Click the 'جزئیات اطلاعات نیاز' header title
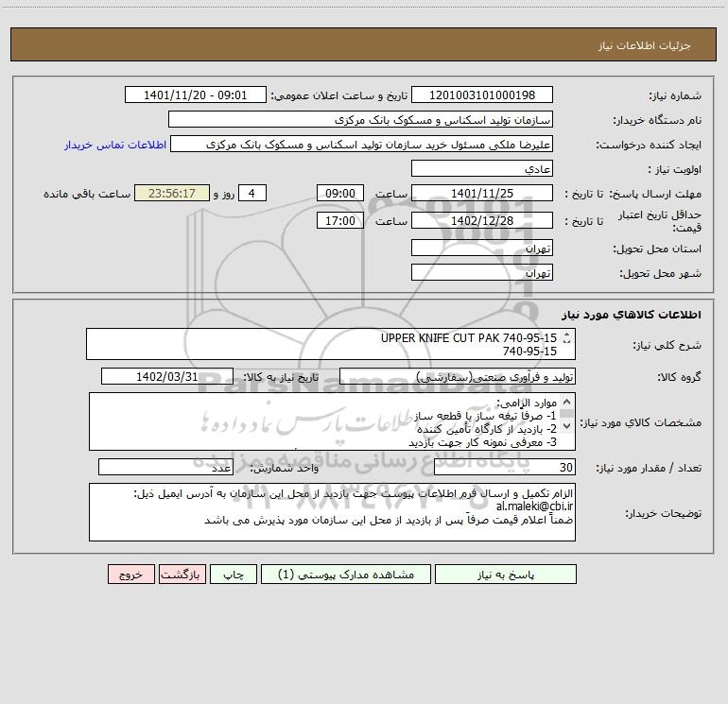The width and height of the screenshot is (728, 704). (645, 45)
